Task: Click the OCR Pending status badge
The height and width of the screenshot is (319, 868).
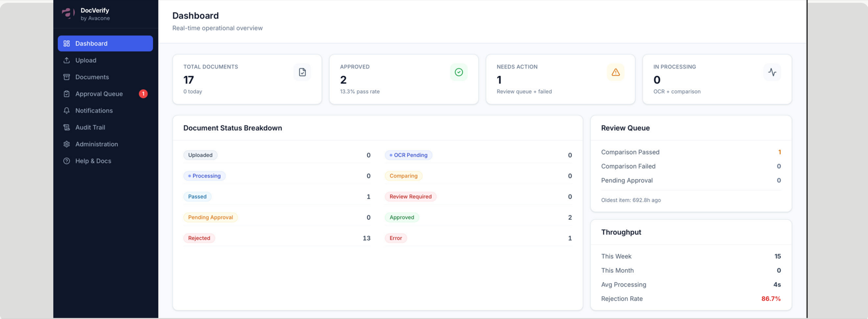Action: tap(408, 155)
